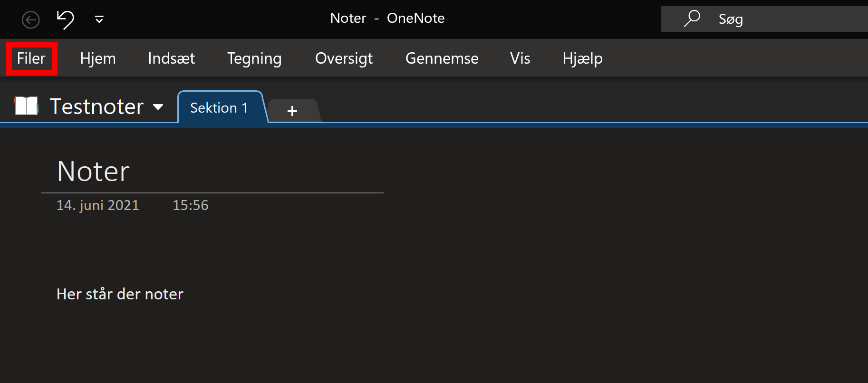Open the Hjælp ribbon tab
Viewport: 868px width, 383px height.
pos(582,58)
